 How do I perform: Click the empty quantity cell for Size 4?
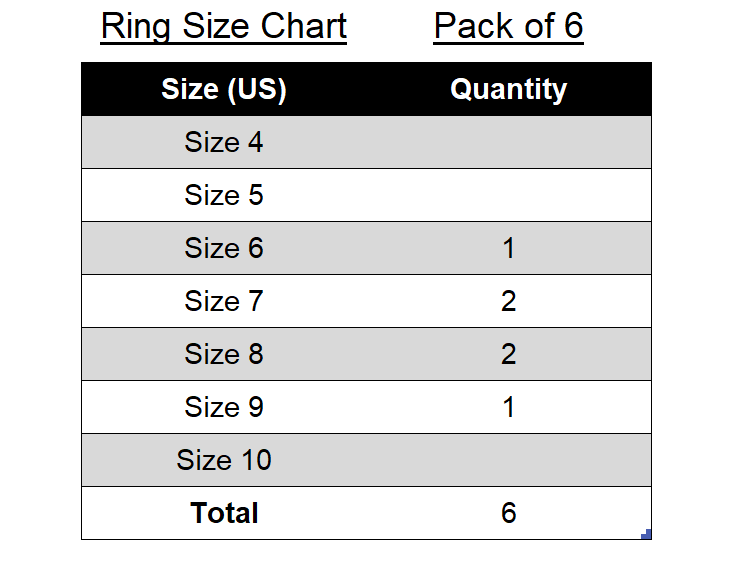pos(508,142)
